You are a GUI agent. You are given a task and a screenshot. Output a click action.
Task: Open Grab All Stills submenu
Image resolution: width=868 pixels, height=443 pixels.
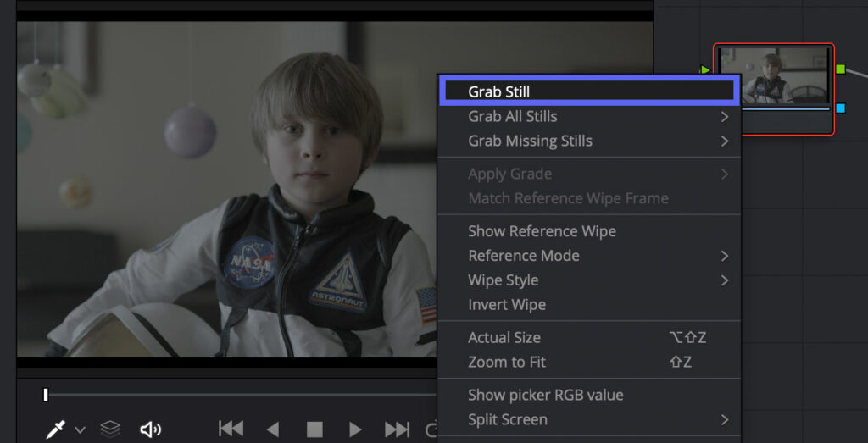point(589,117)
